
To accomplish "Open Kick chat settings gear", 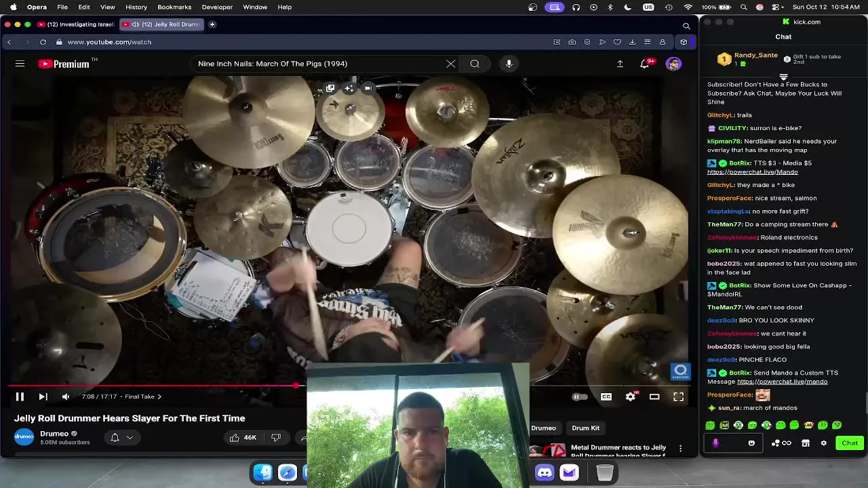I will 824,443.
